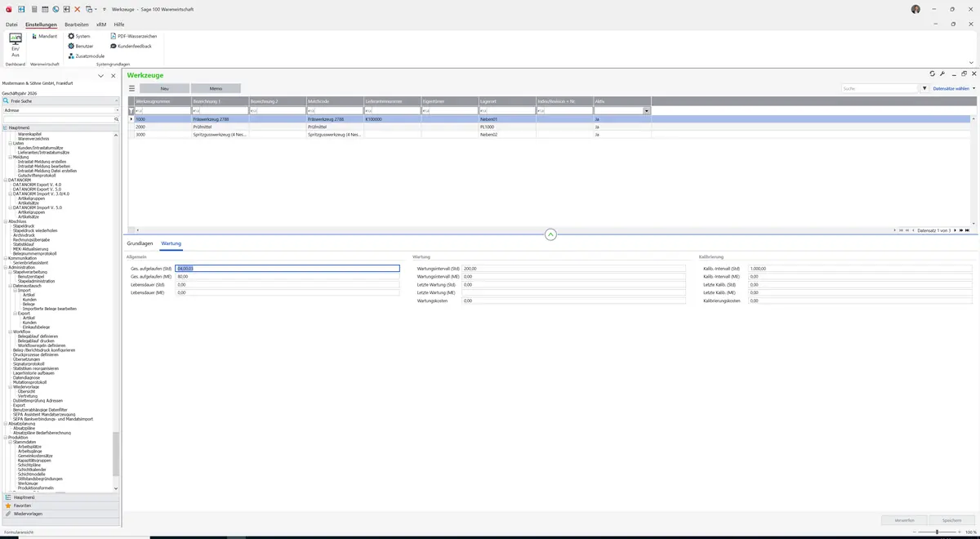
Task: Open Zusatzmodule in ribbon
Action: coord(86,56)
